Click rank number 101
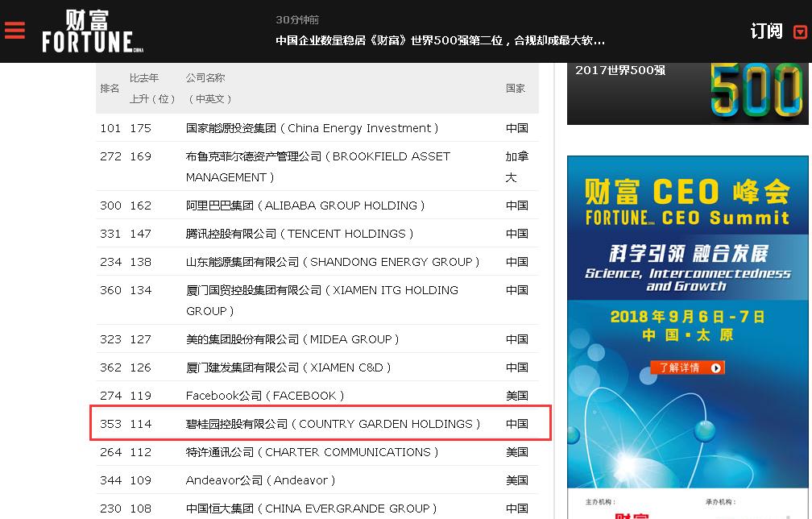The width and height of the screenshot is (812, 519). pos(110,128)
